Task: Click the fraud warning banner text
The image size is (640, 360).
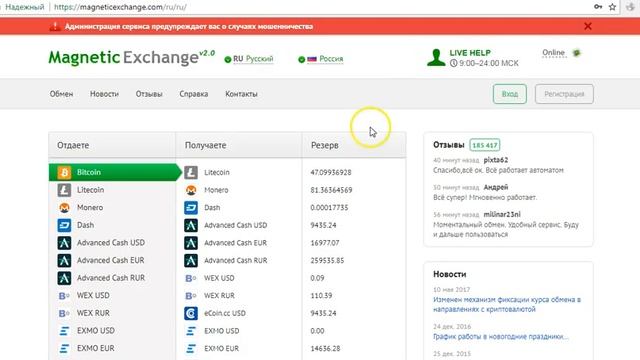Action: coord(189,27)
